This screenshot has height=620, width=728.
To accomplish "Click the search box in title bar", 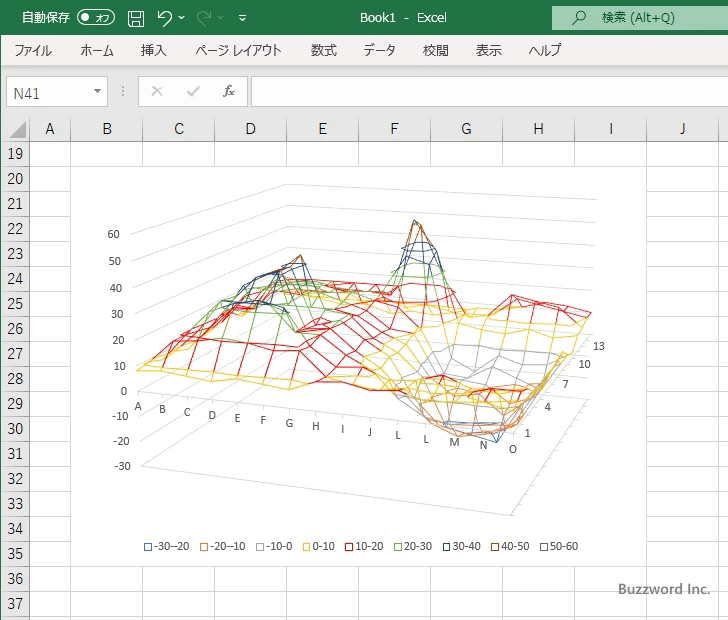I will pyautogui.click(x=640, y=18).
